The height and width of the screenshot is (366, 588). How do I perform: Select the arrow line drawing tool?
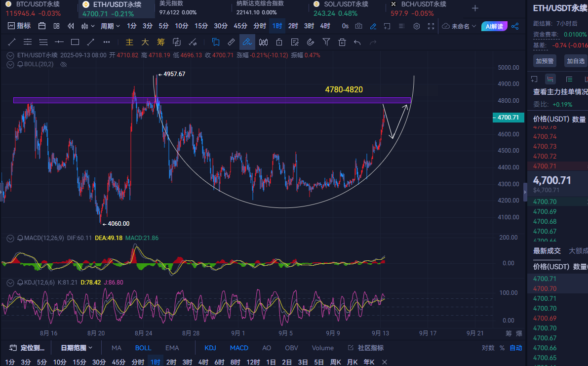click(90, 42)
